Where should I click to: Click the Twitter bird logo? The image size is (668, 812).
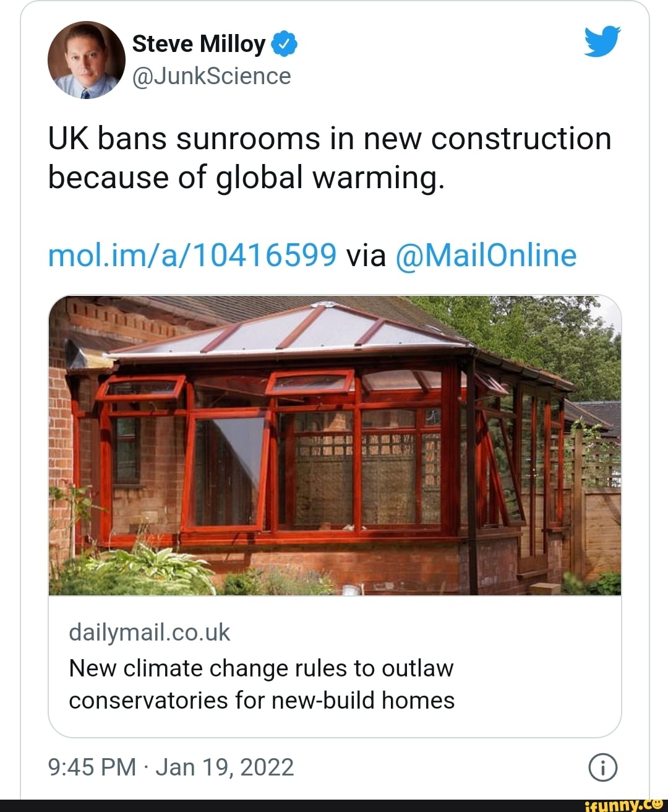click(x=602, y=41)
